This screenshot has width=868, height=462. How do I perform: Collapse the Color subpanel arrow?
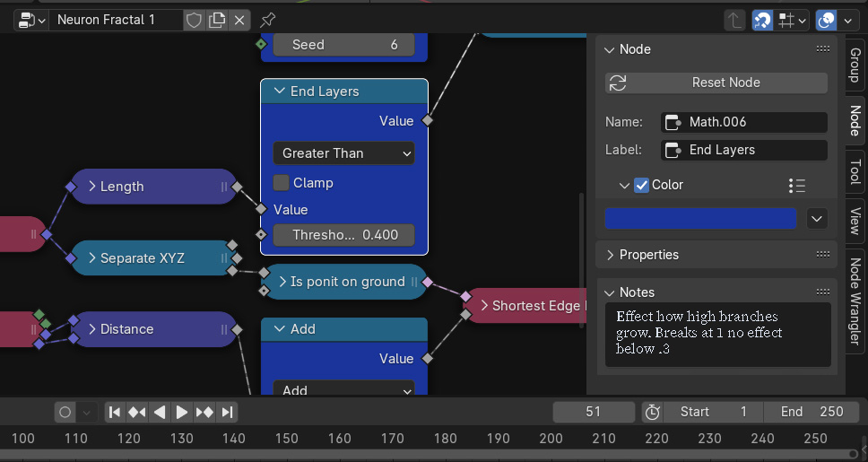click(624, 186)
